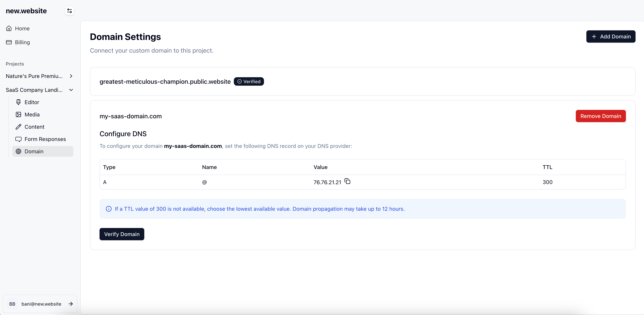
Task: Click the Verified badge
Action: tap(249, 81)
